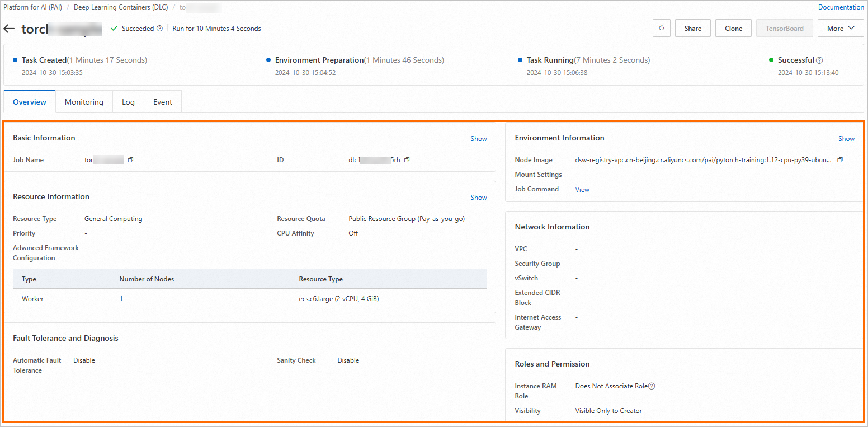The height and width of the screenshot is (427, 868).
Task: Click the Number of Nodes column header
Action: point(147,279)
